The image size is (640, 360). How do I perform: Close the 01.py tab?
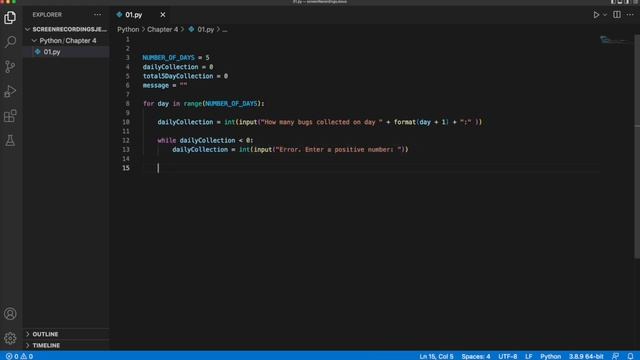[163, 15]
